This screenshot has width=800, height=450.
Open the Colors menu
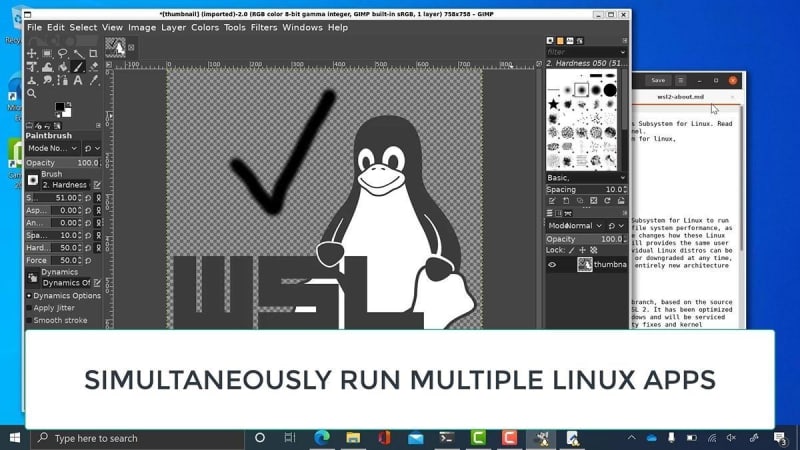pos(205,28)
